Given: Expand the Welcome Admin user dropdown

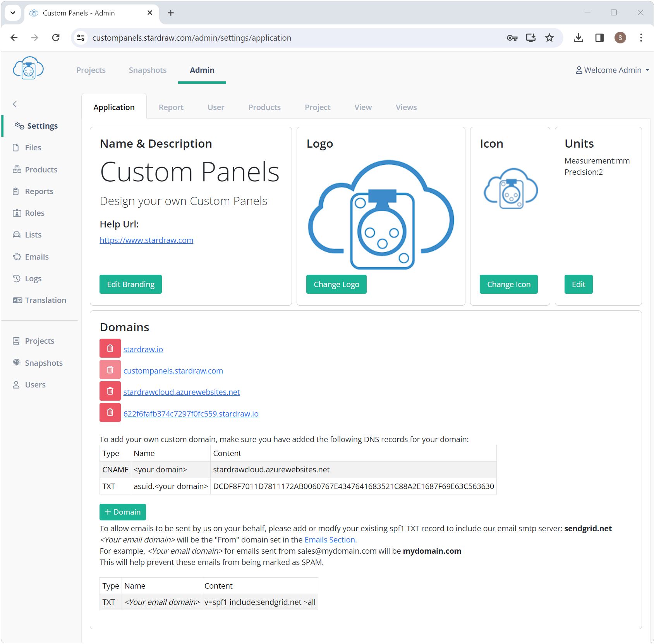Looking at the screenshot, I should point(612,70).
